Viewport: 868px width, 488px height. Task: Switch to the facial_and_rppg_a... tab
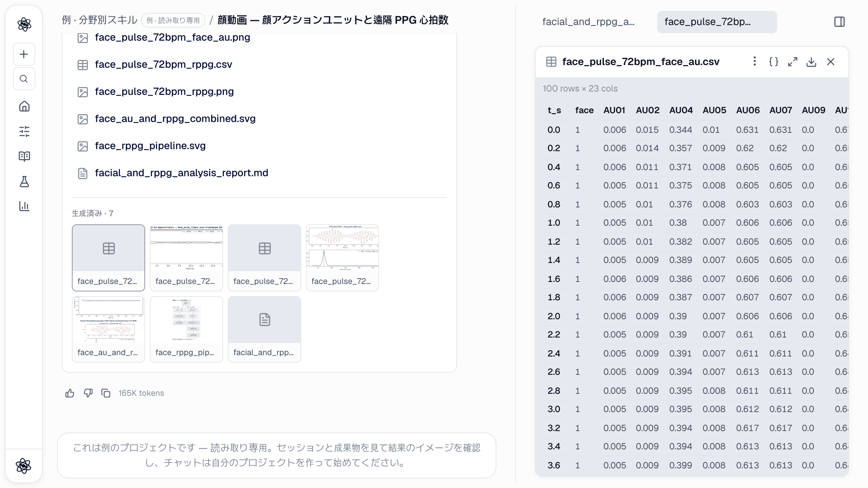pyautogui.click(x=588, y=22)
